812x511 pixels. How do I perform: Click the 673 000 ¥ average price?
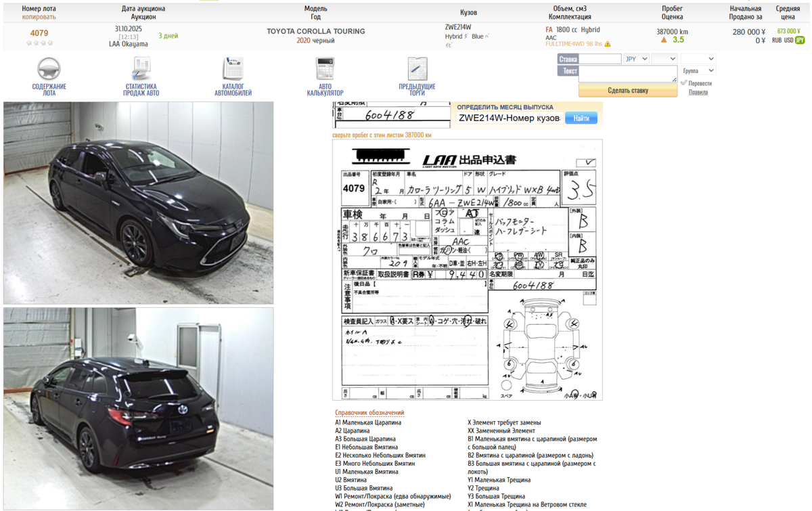tap(788, 31)
